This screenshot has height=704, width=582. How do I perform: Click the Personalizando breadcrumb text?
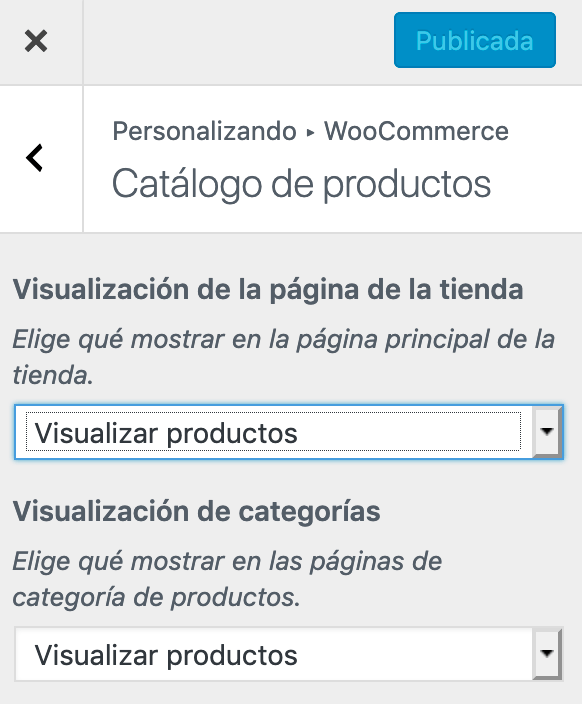coord(204,131)
